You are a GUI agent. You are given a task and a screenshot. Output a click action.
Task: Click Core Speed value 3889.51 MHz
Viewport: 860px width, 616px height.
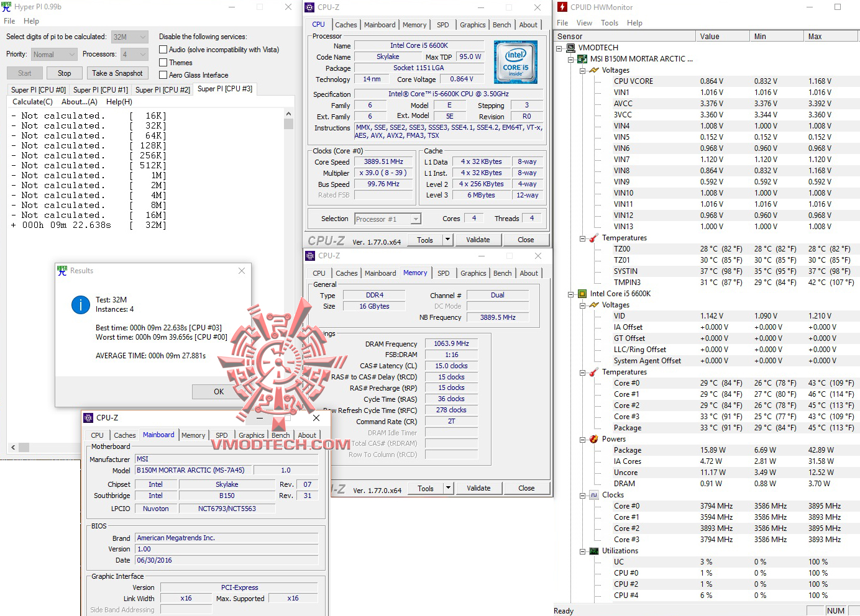[x=383, y=161]
